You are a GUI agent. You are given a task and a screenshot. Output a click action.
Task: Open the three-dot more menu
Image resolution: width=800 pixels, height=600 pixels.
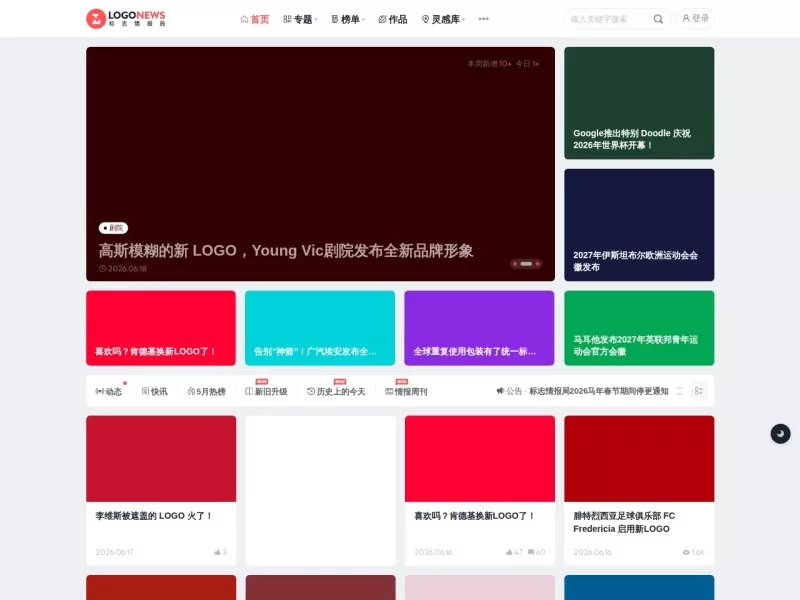(484, 19)
